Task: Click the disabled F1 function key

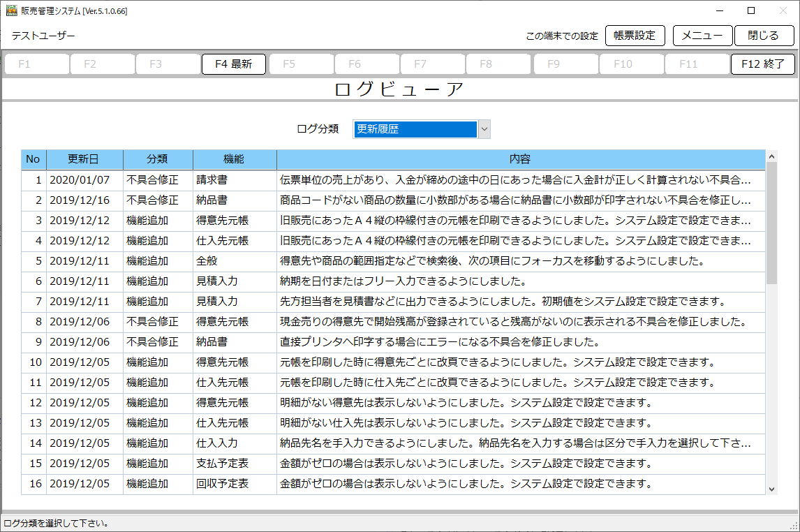Action: pos(37,64)
